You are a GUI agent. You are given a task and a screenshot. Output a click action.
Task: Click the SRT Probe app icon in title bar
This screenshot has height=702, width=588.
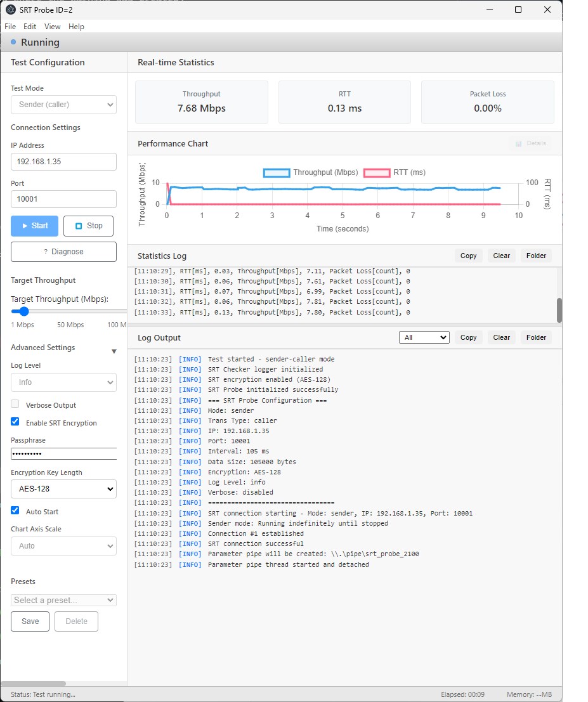(x=11, y=10)
